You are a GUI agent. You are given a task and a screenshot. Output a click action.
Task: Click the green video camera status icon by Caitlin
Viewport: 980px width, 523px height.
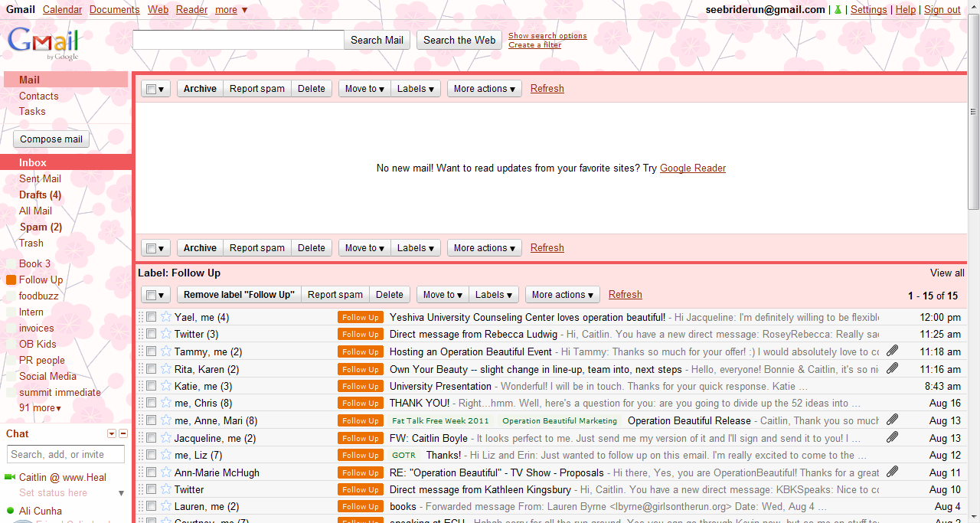click(10, 478)
